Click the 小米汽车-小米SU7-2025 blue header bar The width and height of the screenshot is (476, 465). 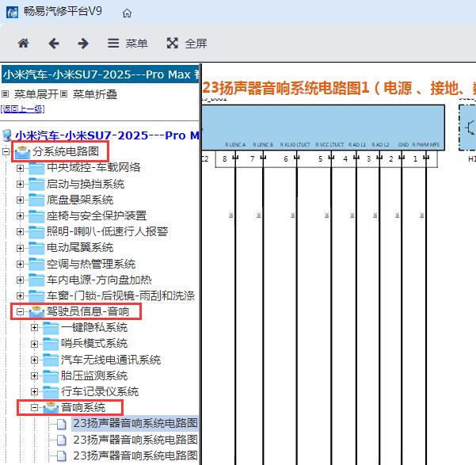click(x=101, y=74)
